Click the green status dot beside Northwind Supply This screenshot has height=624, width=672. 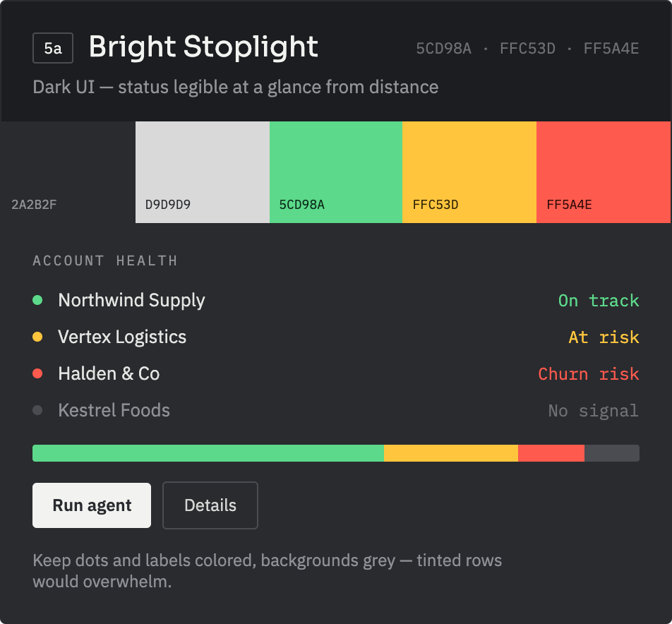[x=37, y=300]
